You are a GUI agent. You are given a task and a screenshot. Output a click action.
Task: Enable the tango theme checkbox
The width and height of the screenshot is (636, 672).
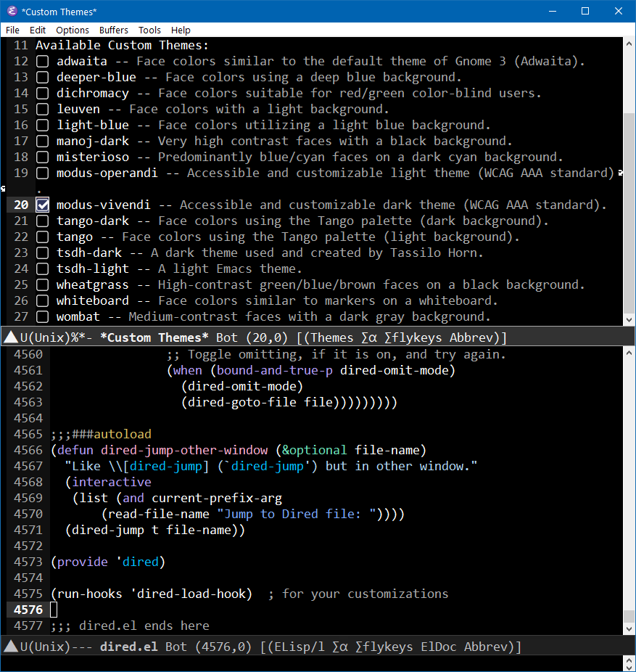pos(42,237)
